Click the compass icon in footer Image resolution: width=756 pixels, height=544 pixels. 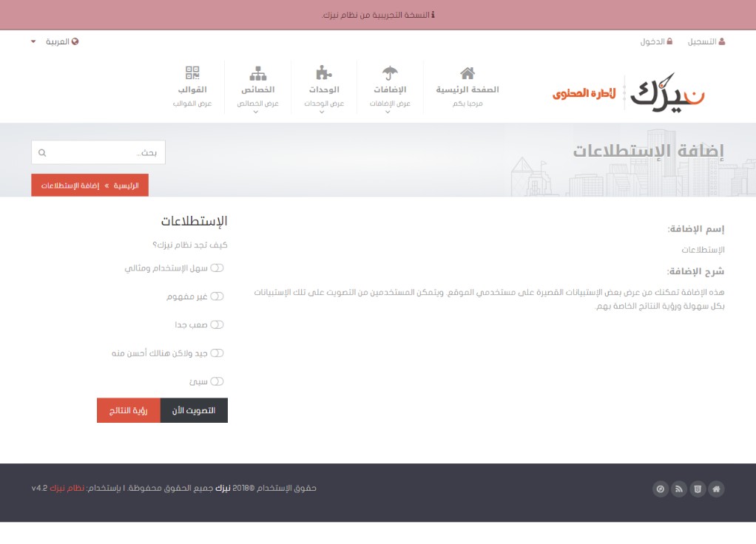tap(660, 489)
